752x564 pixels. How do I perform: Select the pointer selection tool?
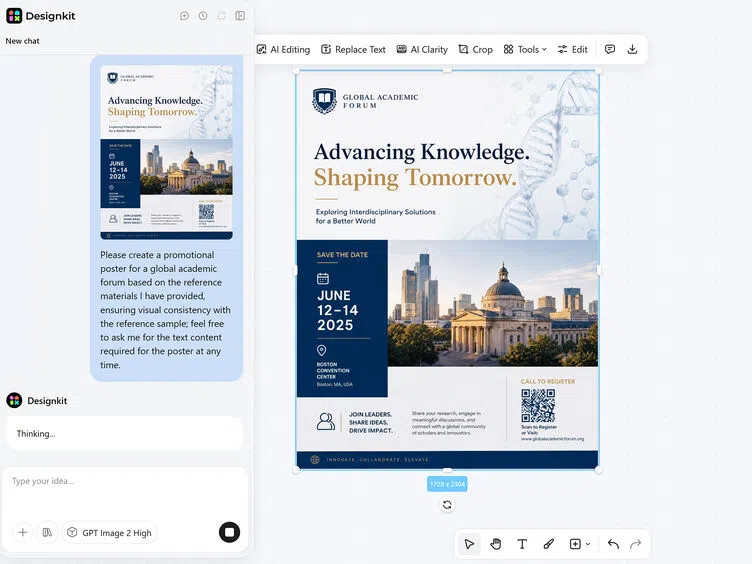point(470,544)
